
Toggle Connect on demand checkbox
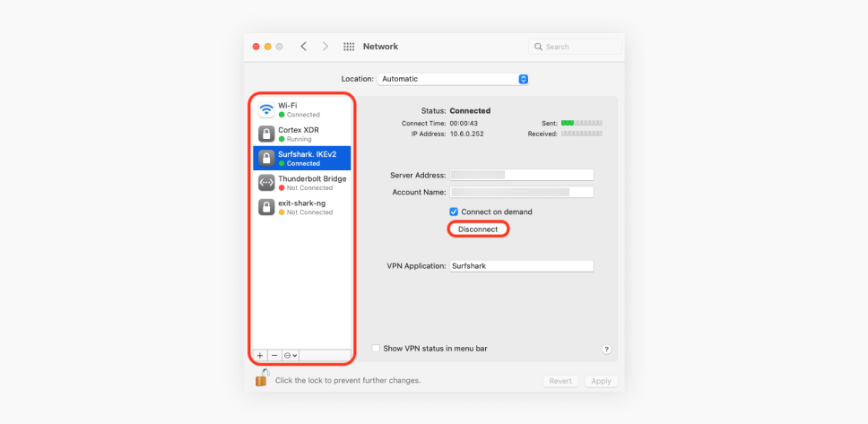(x=454, y=212)
